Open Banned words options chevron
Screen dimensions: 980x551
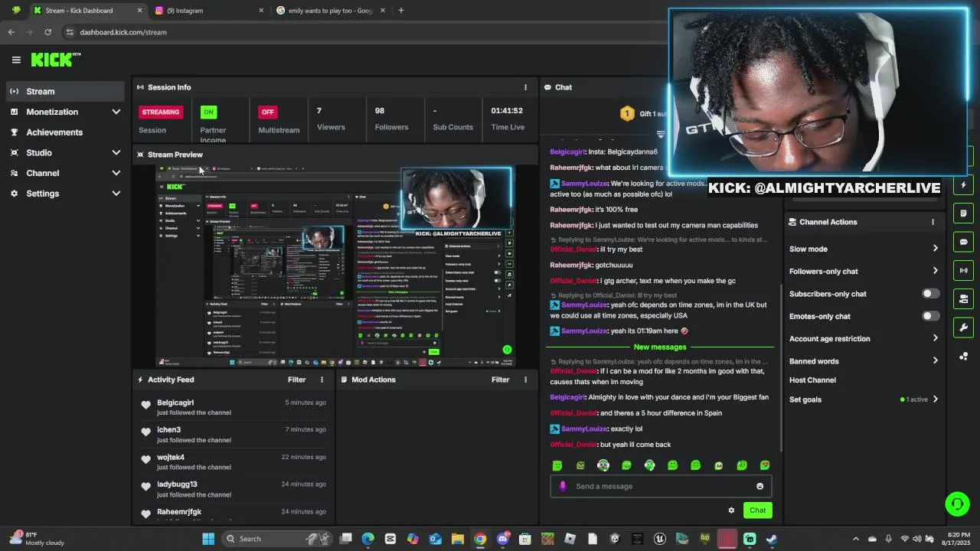tap(935, 361)
